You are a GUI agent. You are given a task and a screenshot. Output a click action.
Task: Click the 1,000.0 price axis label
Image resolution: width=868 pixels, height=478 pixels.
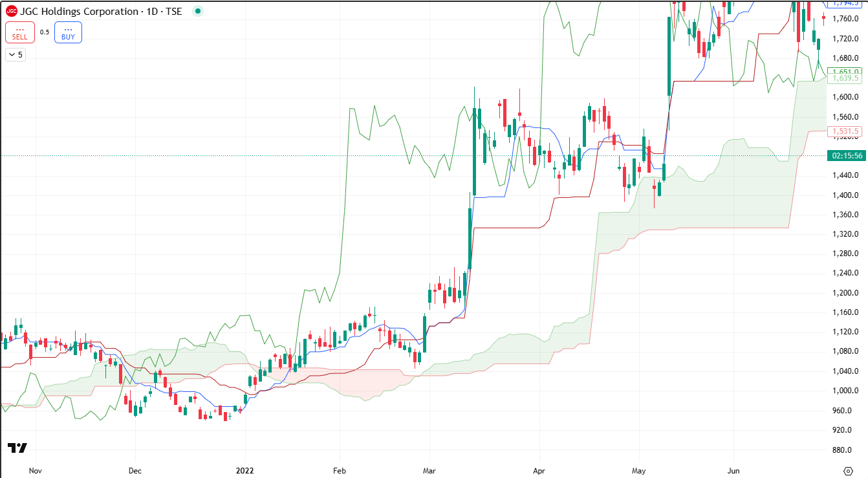[845, 391]
